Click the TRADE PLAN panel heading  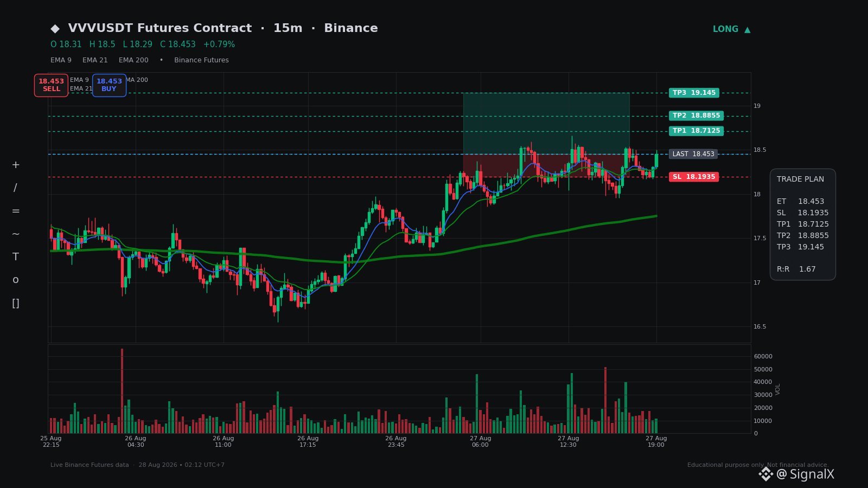800,179
